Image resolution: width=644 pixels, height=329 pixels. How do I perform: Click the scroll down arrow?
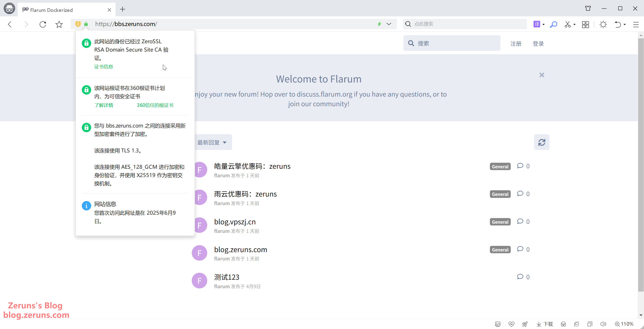coord(641,315)
